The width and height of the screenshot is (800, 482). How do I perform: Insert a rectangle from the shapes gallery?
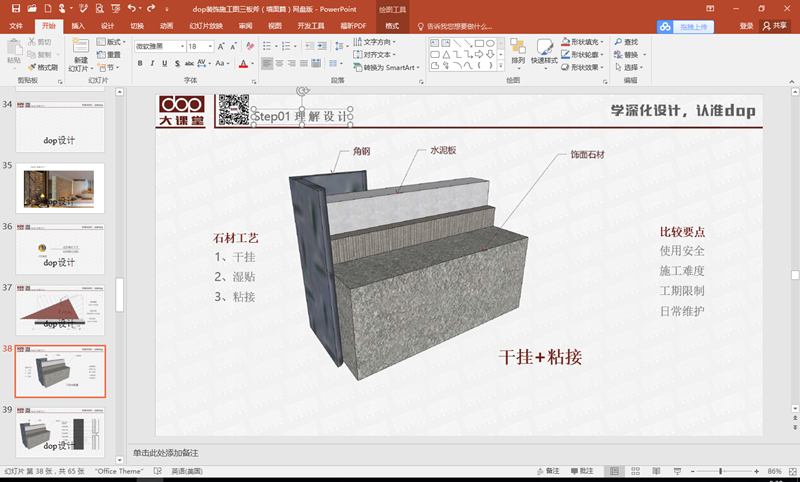coord(479,43)
